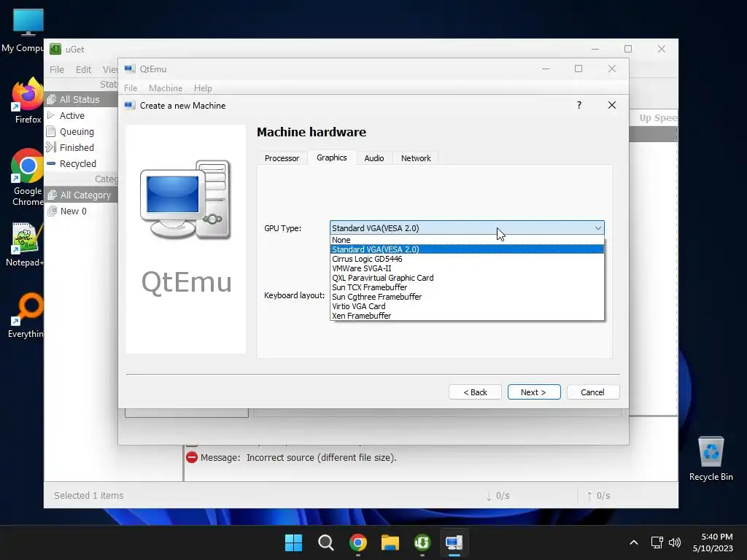Open Windows Start menu
Viewport: 747px width, 560px height.
(x=293, y=542)
